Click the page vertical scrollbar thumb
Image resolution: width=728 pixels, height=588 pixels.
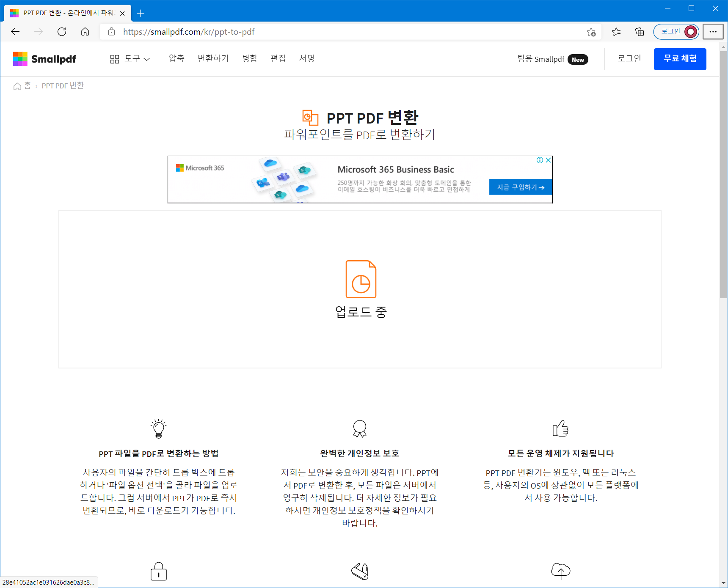(x=723, y=175)
